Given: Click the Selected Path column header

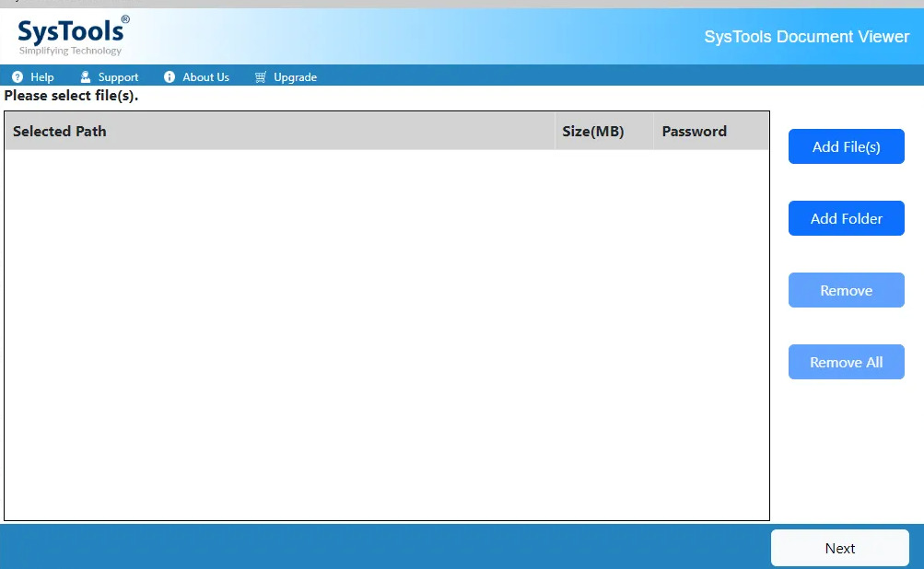Looking at the screenshot, I should coord(280,131).
